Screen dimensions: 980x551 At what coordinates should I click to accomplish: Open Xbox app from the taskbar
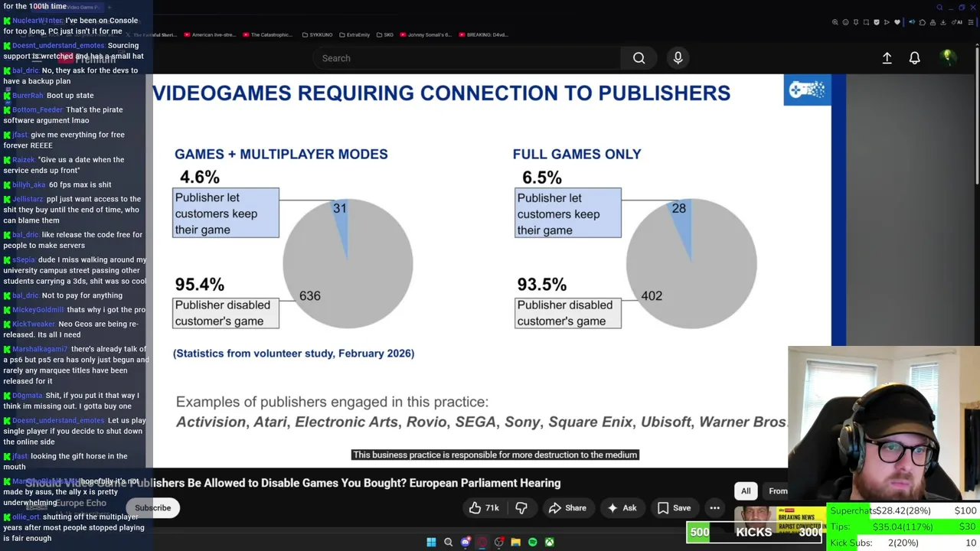coord(549,542)
